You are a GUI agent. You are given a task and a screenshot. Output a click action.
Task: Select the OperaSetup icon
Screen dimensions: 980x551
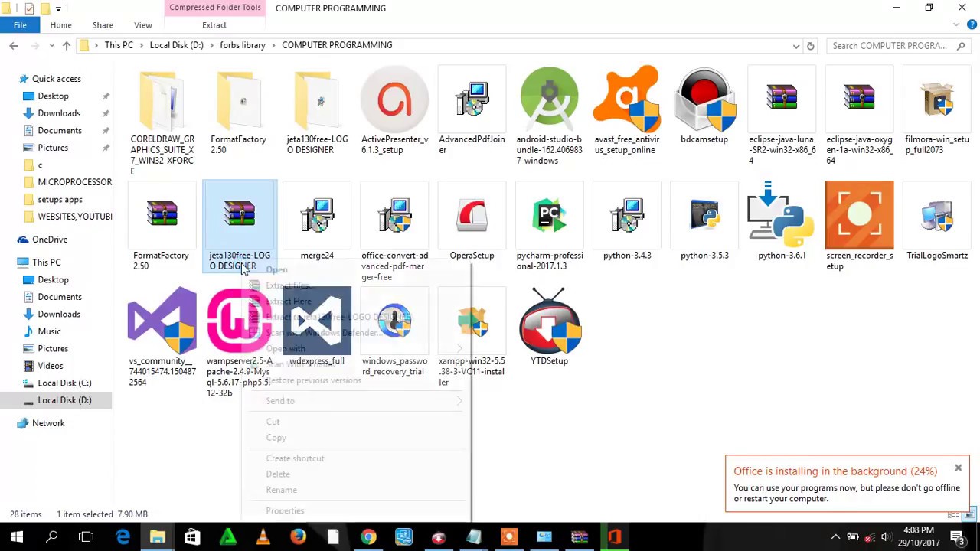472,216
